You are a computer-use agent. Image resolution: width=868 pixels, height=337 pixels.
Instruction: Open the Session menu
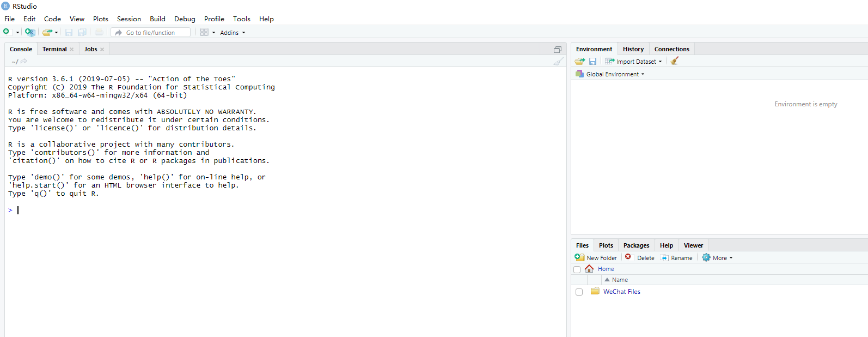129,19
